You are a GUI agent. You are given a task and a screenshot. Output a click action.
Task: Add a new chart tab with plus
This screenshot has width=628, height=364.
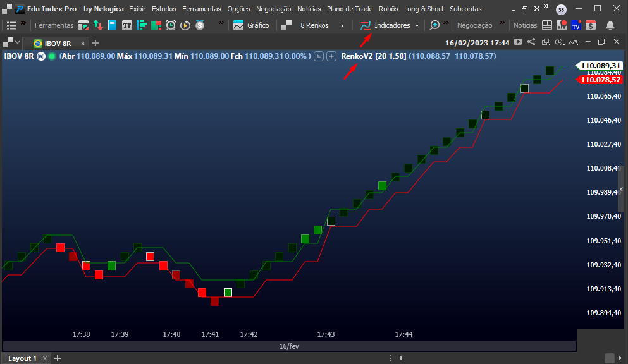tap(95, 43)
